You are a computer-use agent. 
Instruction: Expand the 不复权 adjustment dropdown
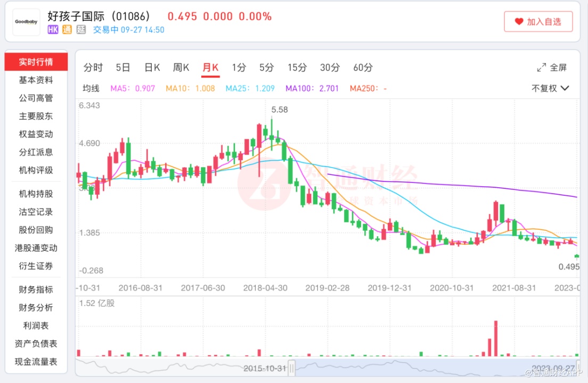(550, 88)
